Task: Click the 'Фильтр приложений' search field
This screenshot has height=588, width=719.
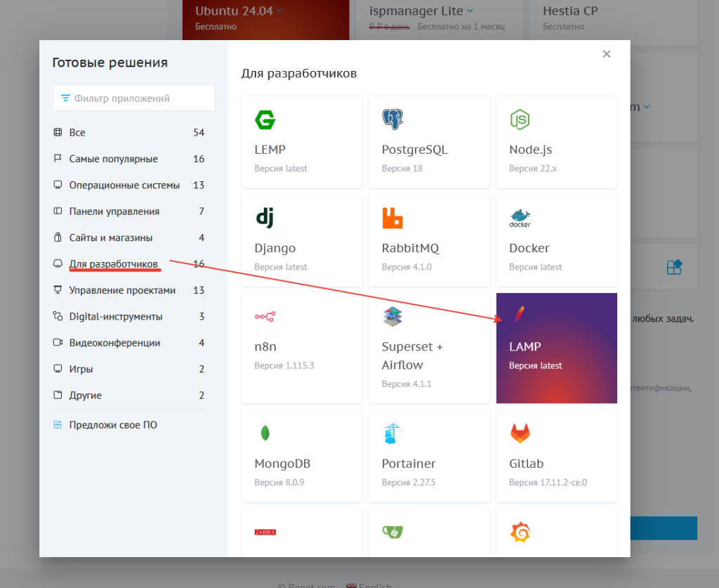Action: [133, 98]
